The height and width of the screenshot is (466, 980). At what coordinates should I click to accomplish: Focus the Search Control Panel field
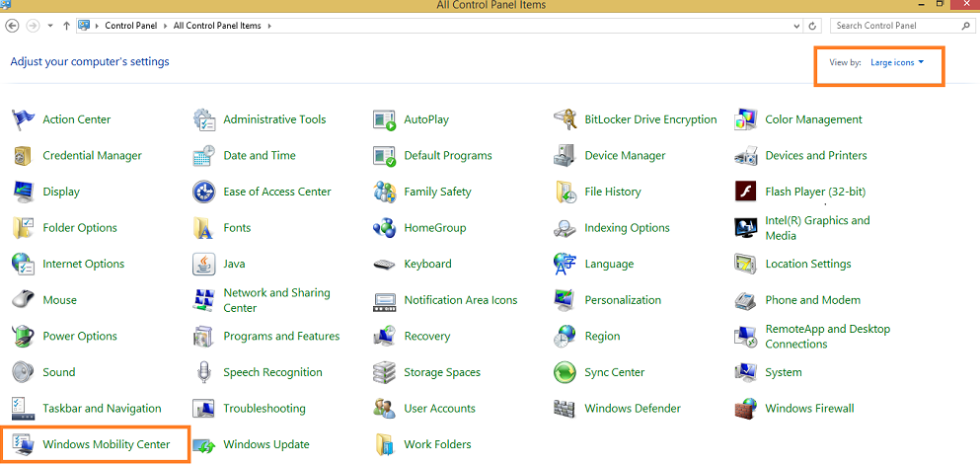click(901, 27)
